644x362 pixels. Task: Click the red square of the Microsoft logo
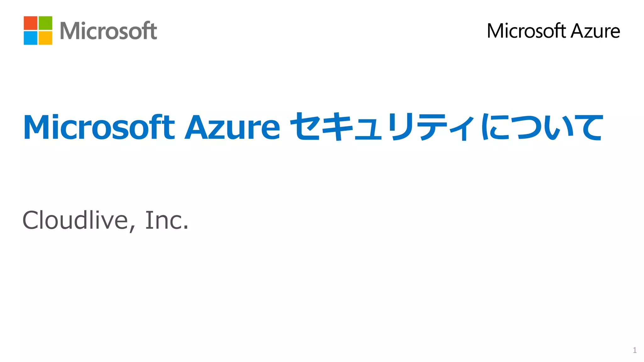click(x=31, y=23)
